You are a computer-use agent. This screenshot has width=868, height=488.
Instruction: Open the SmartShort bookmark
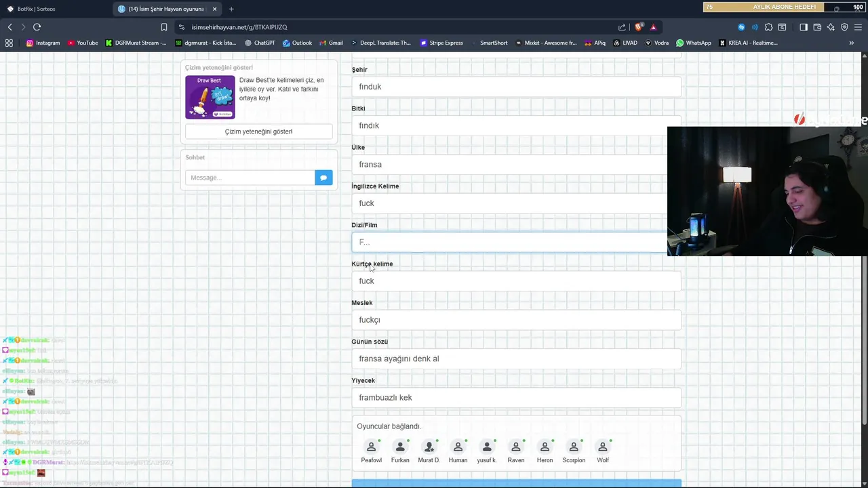click(x=489, y=43)
